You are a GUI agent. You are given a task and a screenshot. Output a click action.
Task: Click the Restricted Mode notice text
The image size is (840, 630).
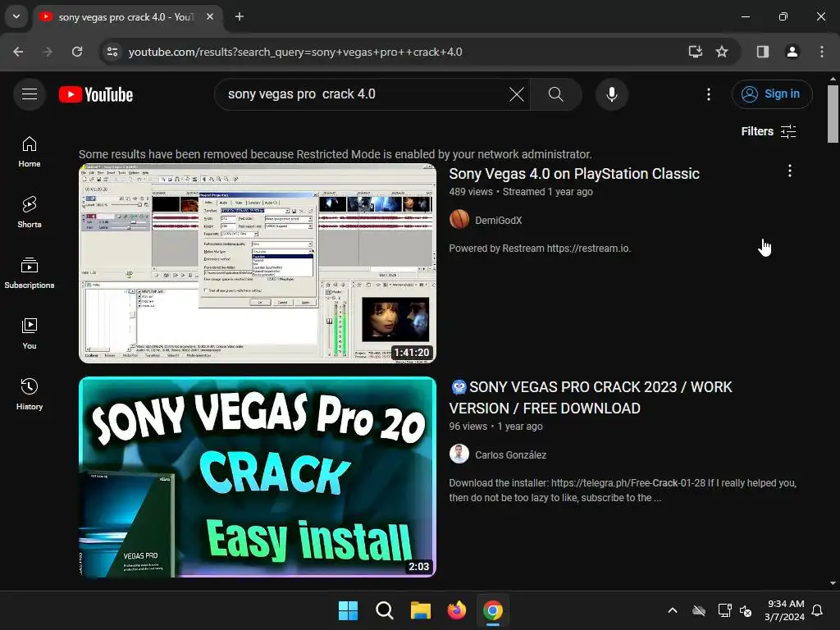336,154
